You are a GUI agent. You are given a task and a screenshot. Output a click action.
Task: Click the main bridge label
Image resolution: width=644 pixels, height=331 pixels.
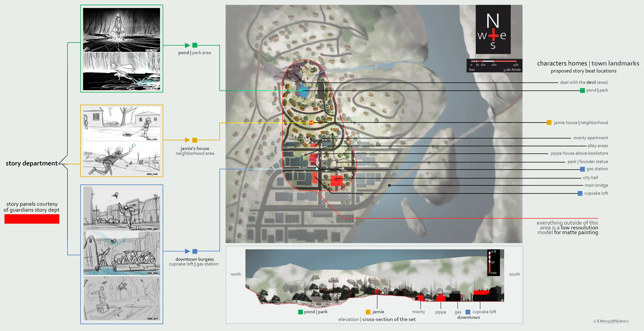596,185
